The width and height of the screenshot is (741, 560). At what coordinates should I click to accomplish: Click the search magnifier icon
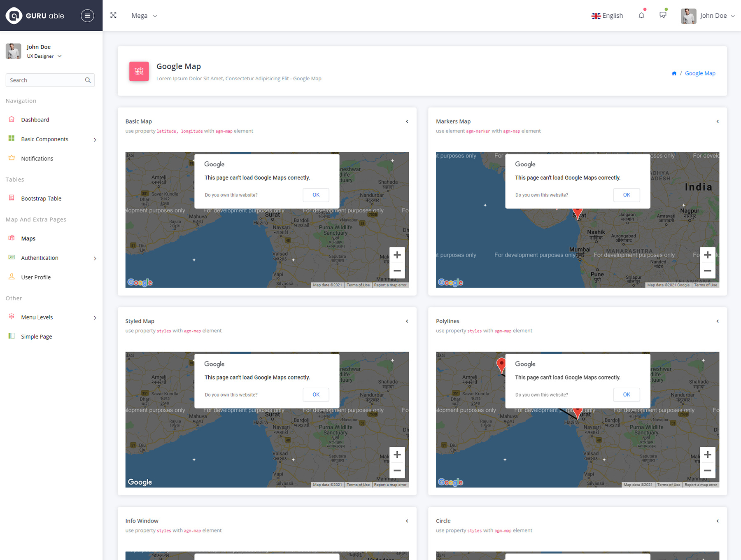pos(88,80)
